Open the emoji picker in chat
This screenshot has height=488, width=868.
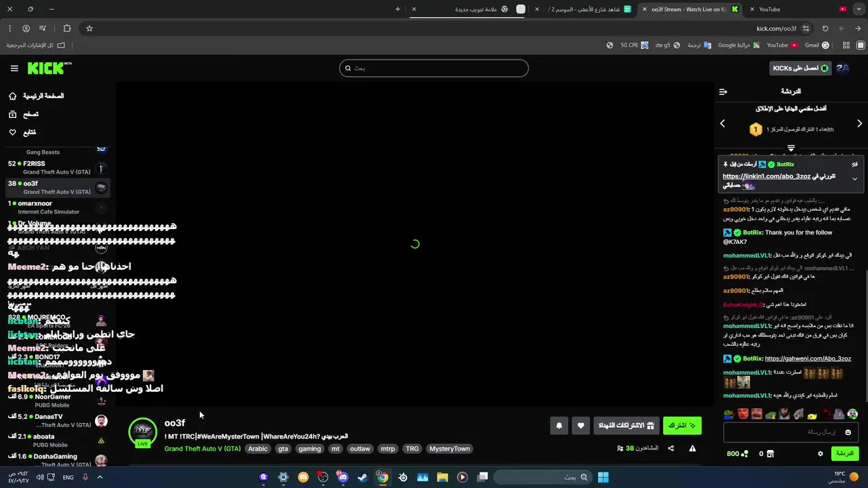848,432
